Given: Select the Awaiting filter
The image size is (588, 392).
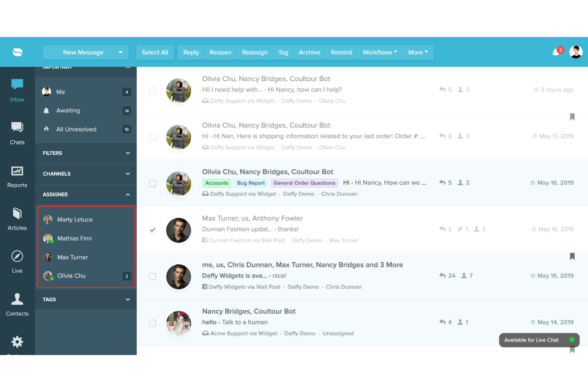Looking at the screenshot, I should [x=68, y=110].
